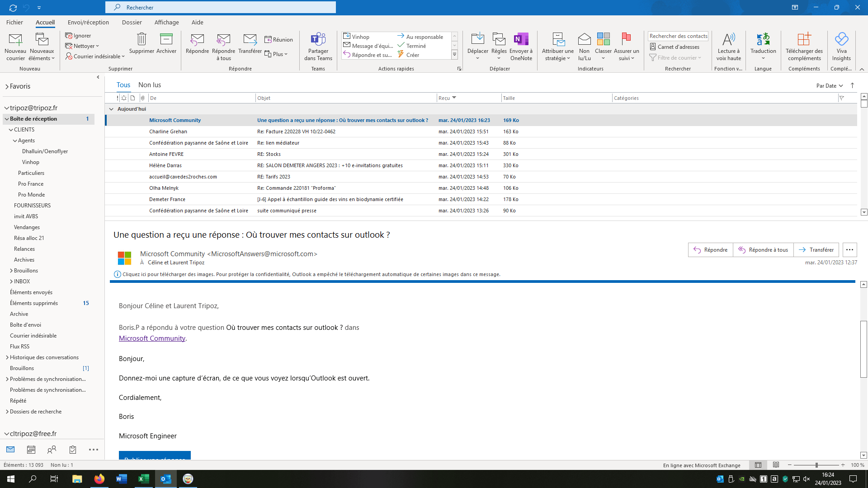The image size is (868, 488).
Task: Click Lecture à voix haute icon
Action: click(x=728, y=39)
